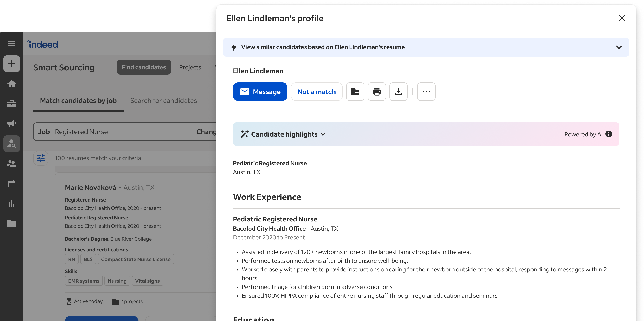Click '100 resumes match your criteria' text
The width and height of the screenshot is (644, 321).
98,158
